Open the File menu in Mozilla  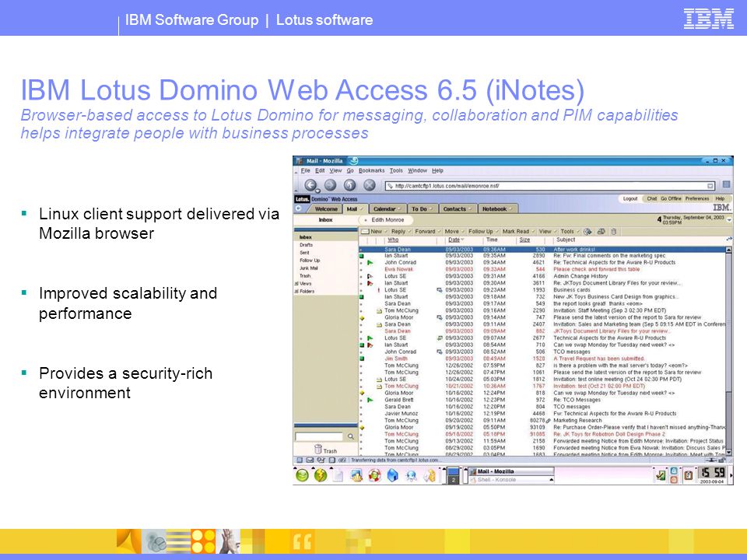point(305,170)
